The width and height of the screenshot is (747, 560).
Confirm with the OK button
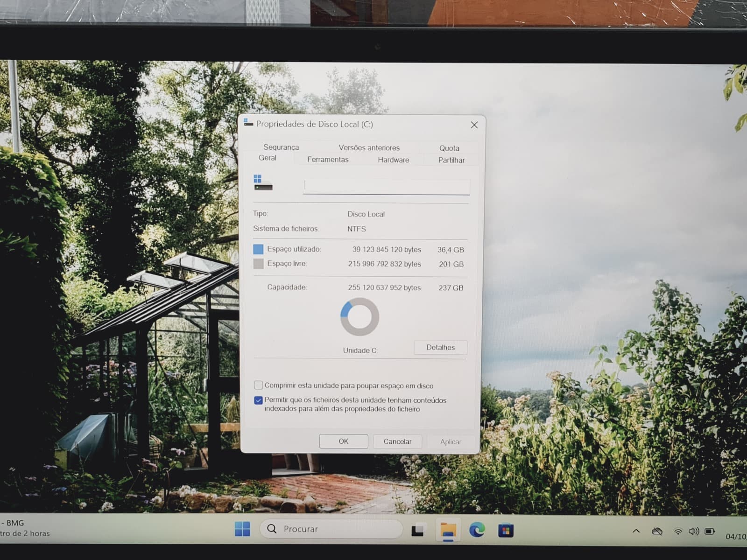point(344,441)
